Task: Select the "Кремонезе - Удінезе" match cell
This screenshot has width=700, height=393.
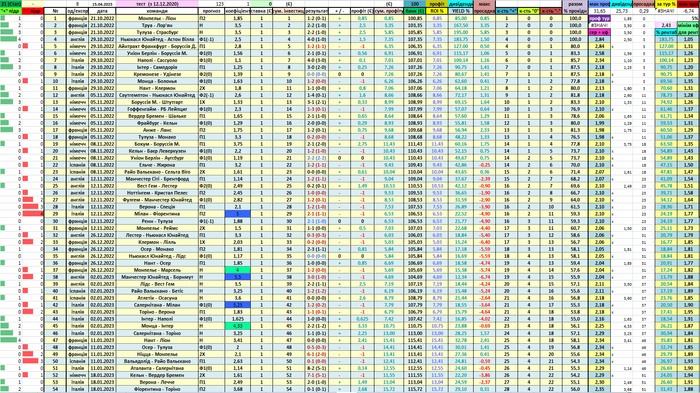Action: [x=157, y=74]
